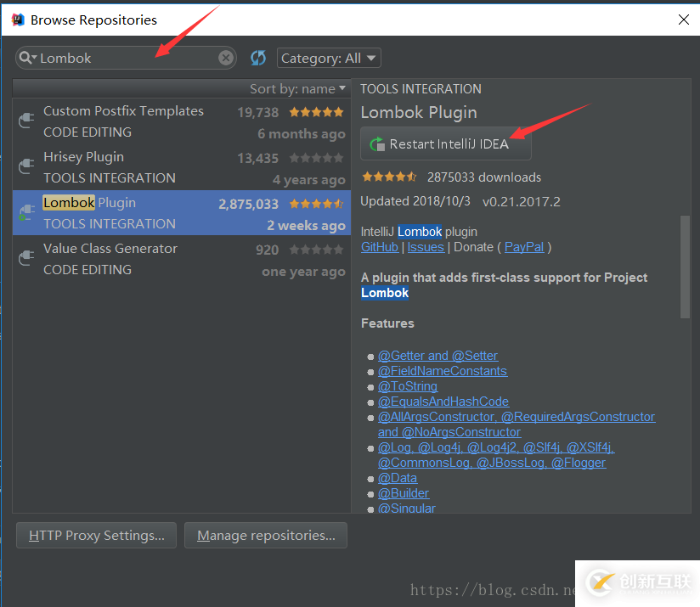Open the @Getter and @Setter link
Image resolution: width=700 pixels, height=607 pixels.
point(437,356)
